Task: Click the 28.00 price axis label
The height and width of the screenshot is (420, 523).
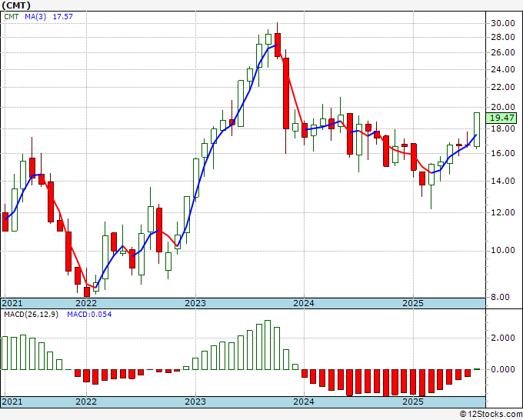Action: [503, 37]
